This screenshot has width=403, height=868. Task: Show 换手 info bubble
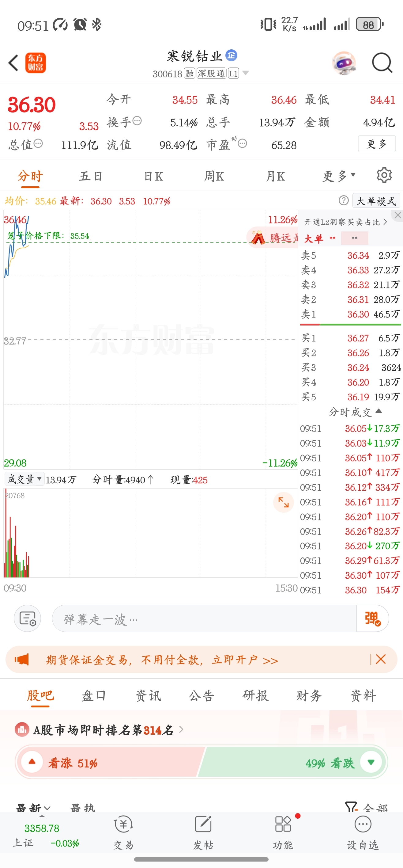pyautogui.click(x=137, y=121)
